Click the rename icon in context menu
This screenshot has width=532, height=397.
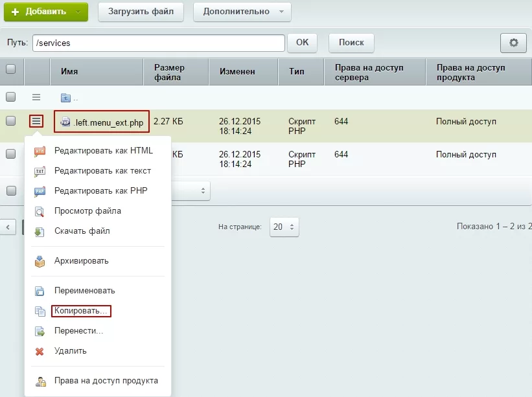point(40,291)
